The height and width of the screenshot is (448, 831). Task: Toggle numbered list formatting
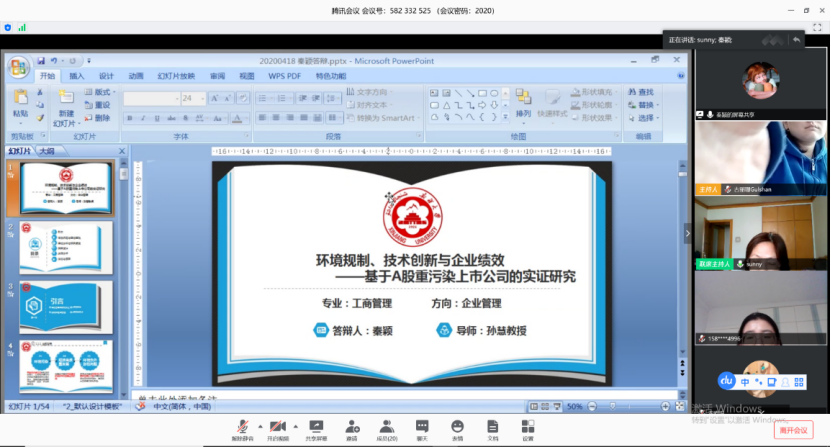click(x=283, y=99)
